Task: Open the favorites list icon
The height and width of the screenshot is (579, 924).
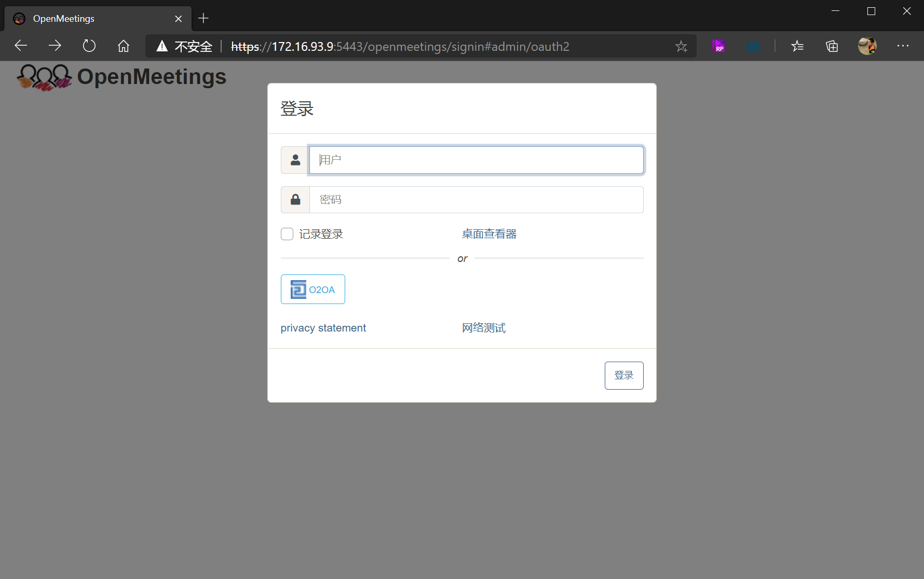Action: click(x=797, y=46)
